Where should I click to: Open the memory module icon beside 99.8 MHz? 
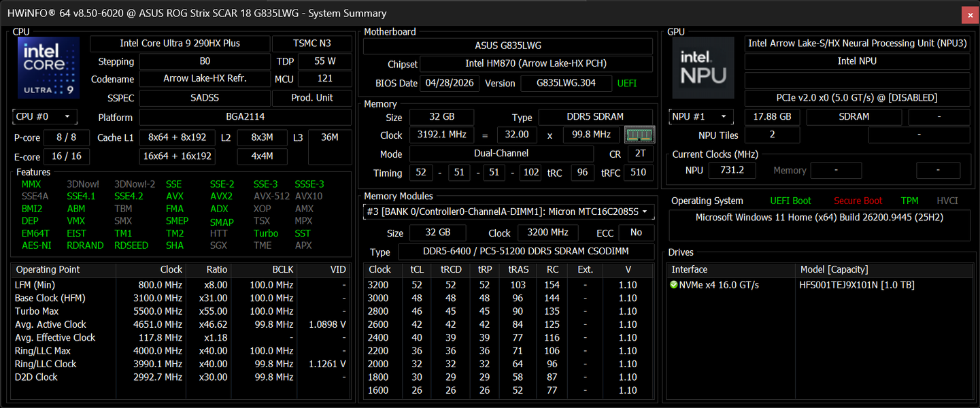point(639,135)
